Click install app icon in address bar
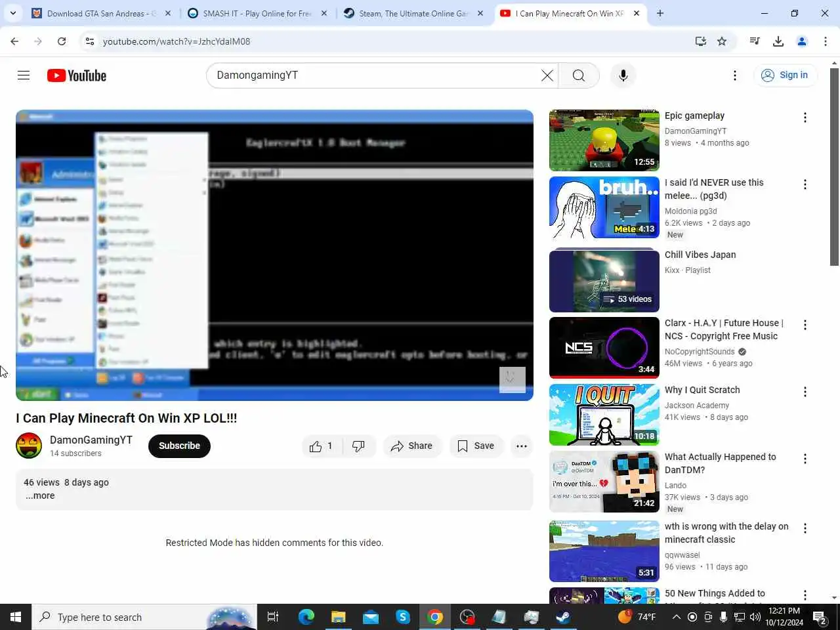Image resolution: width=840 pixels, height=630 pixels. click(x=701, y=41)
